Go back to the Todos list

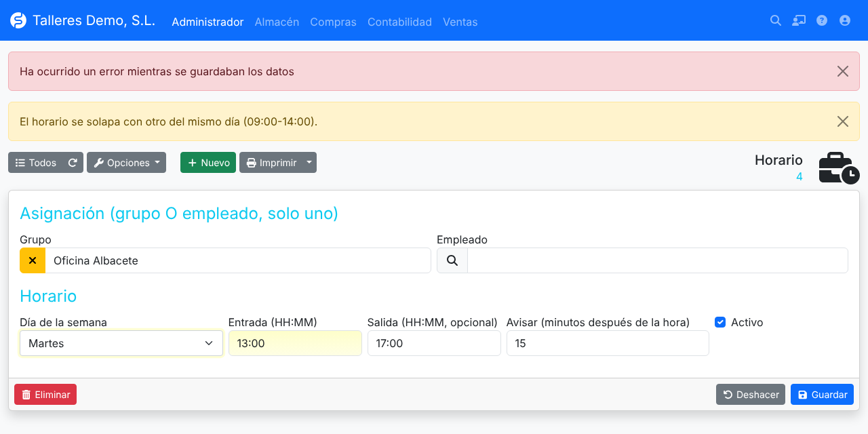[x=36, y=163]
